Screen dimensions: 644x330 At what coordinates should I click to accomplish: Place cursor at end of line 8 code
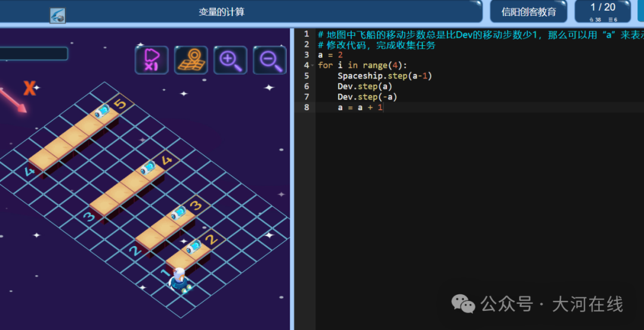coord(383,108)
